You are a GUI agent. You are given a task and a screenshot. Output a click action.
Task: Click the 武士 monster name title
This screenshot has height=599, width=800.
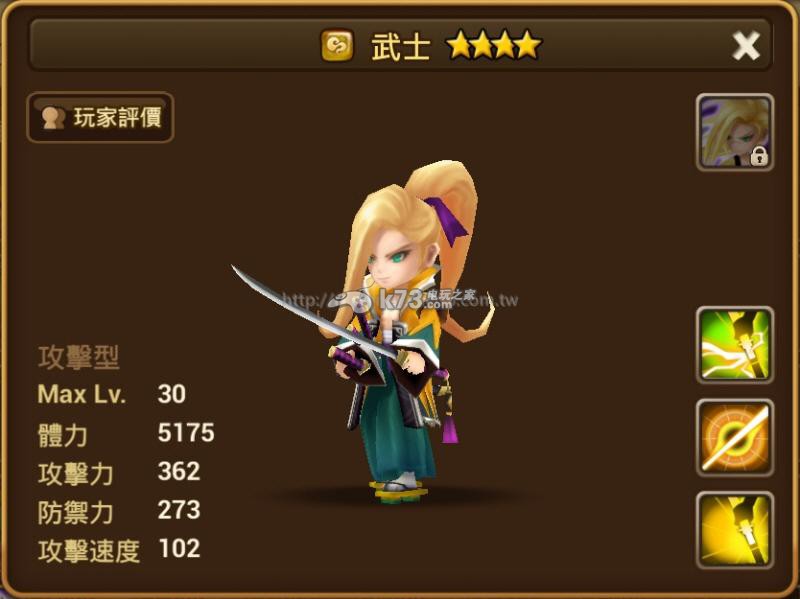[x=401, y=46]
